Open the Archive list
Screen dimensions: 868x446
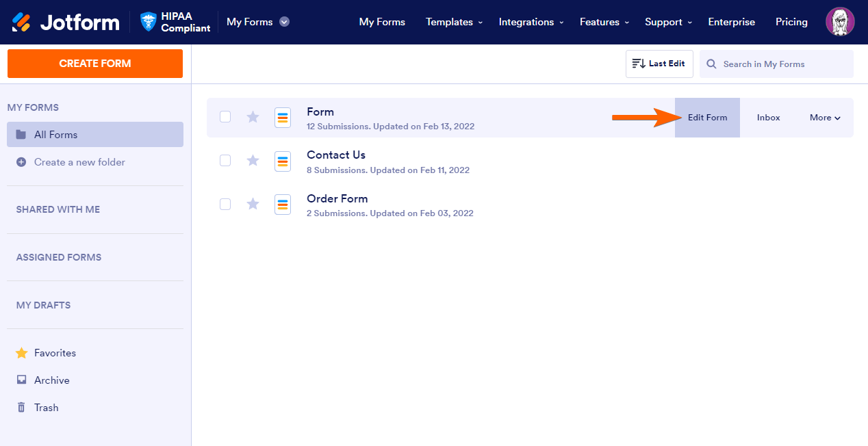52,380
